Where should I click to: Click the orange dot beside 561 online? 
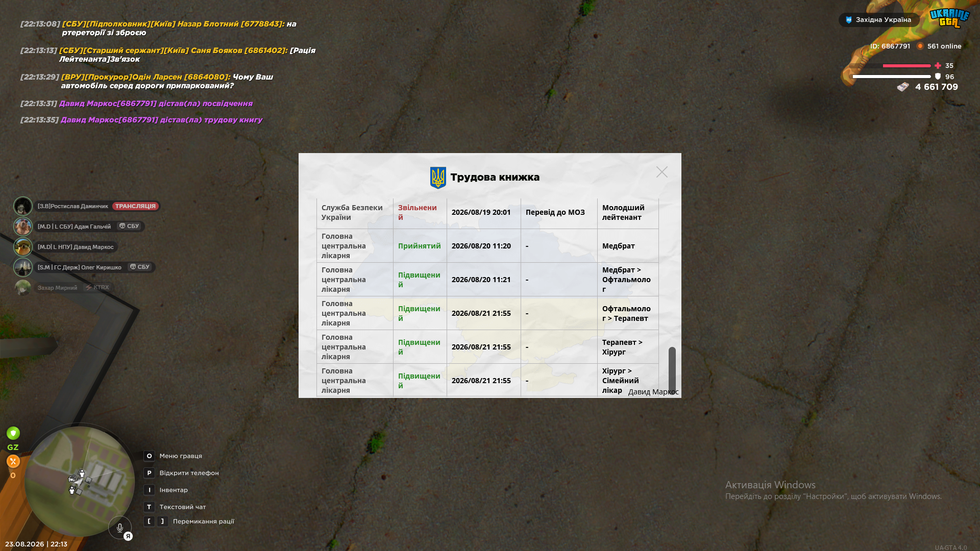pyautogui.click(x=920, y=46)
